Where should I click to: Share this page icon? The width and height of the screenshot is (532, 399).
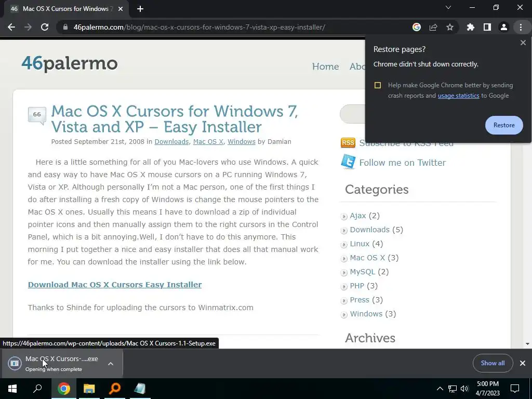(x=433, y=27)
